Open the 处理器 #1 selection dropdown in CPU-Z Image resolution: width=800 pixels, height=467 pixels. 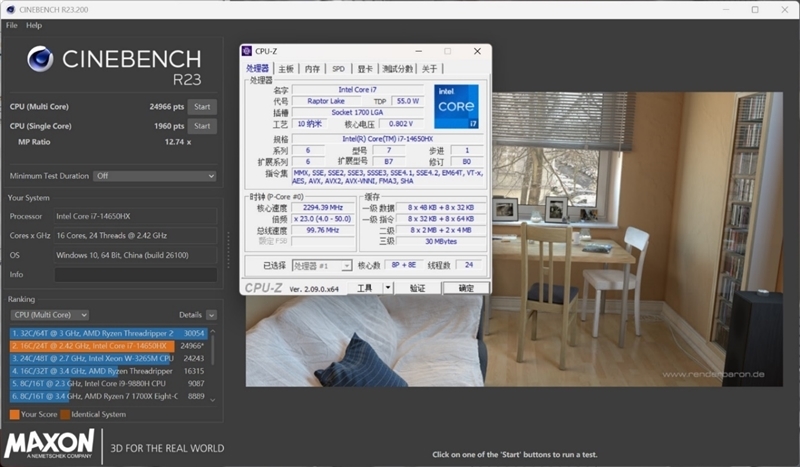point(322,265)
